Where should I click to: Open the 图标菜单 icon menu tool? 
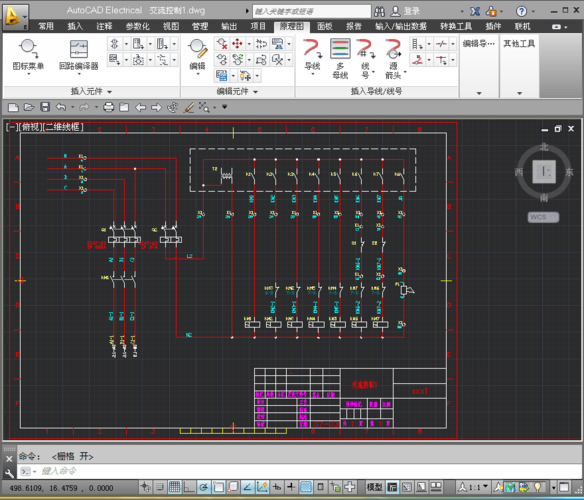(x=28, y=57)
